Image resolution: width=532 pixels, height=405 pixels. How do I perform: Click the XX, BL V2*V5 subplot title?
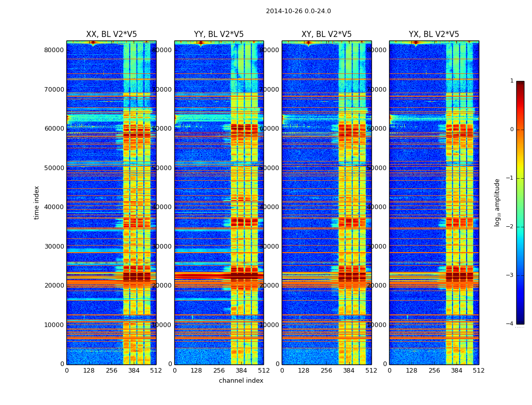[x=111, y=34]
